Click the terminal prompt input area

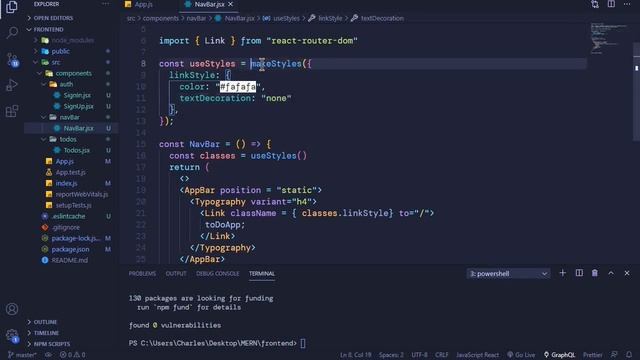pos(303,343)
